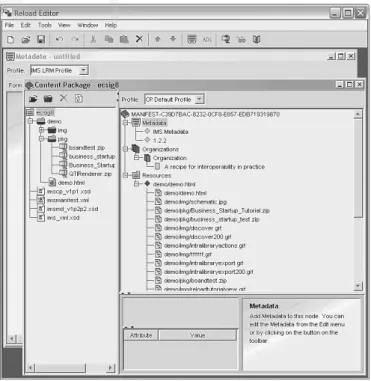
Task: Collapse the demo folder in file tree
Action: click(31, 121)
